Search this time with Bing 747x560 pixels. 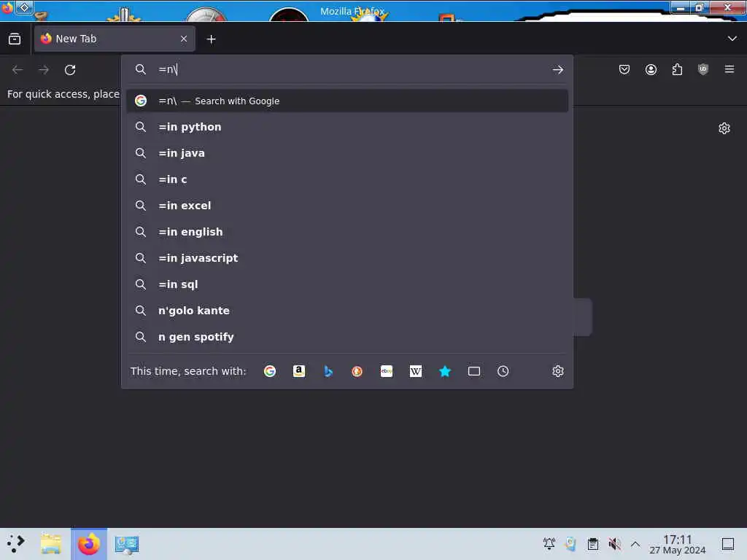tap(328, 371)
